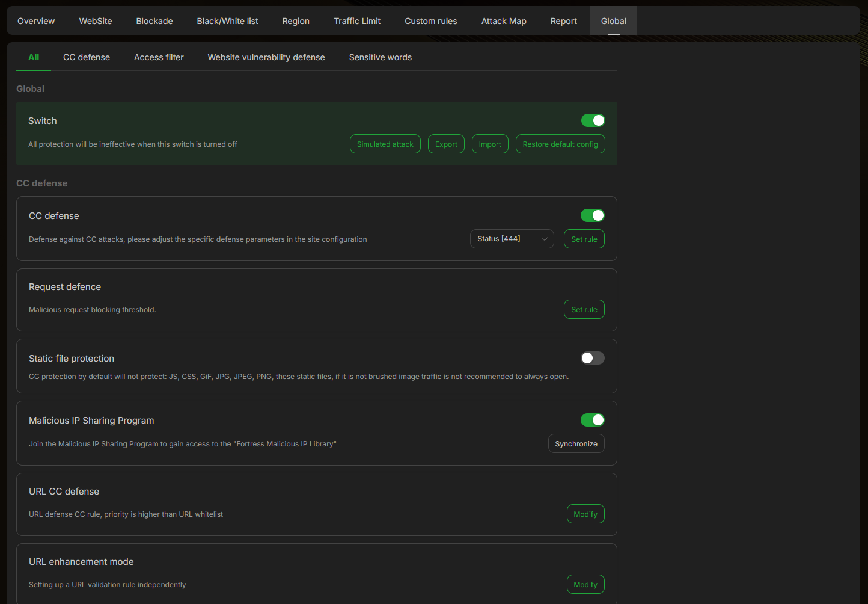Go to the Black/White list tab
Viewport: 868px width, 604px height.
point(227,21)
